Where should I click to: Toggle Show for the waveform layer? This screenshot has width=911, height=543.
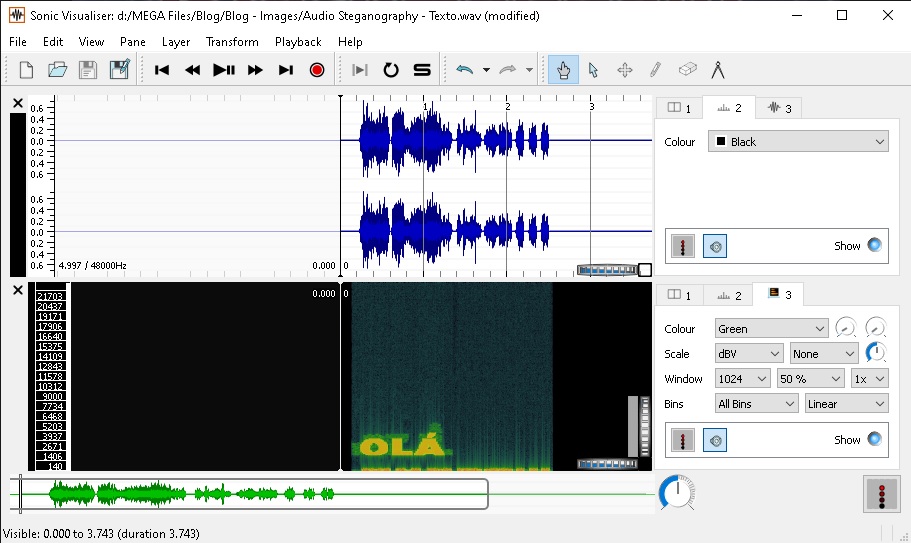[875, 246]
